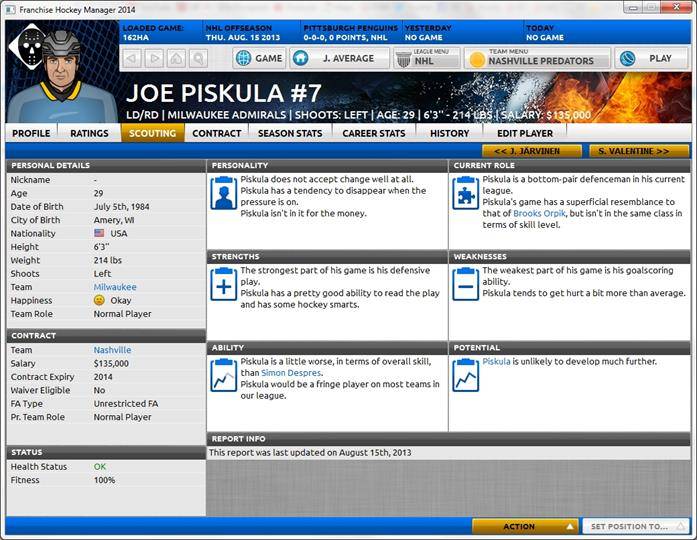Click the Fitness 100% value
This screenshot has height=540, width=697.
click(104, 480)
